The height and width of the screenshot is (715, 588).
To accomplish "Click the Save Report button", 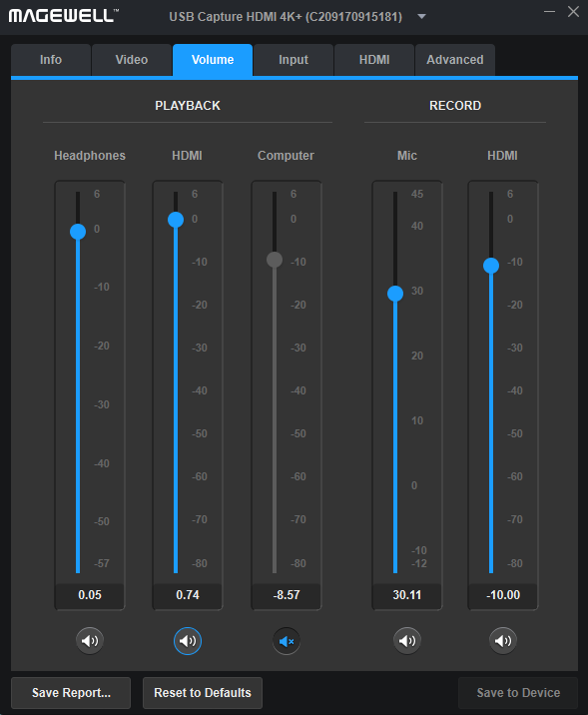I will (71, 693).
